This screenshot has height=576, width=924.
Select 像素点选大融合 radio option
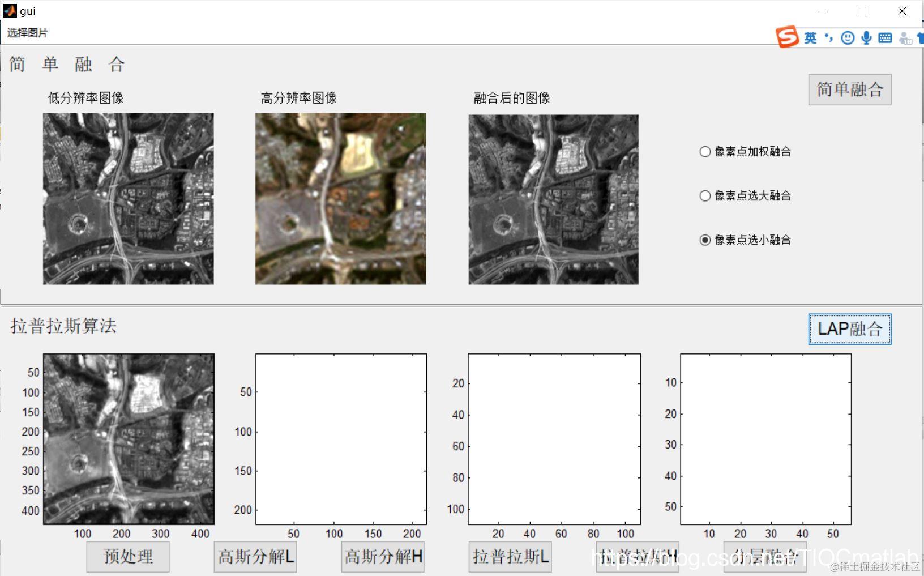(745, 195)
